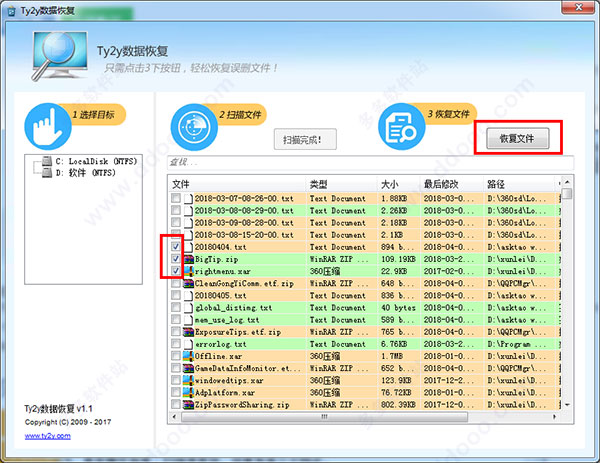Click the mem_use_log.txt document icon
Viewport: 600px width, 463px height.
188,320
